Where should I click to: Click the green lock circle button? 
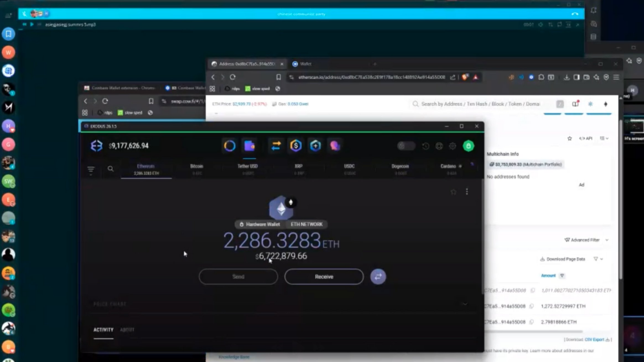click(x=468, y=146)
